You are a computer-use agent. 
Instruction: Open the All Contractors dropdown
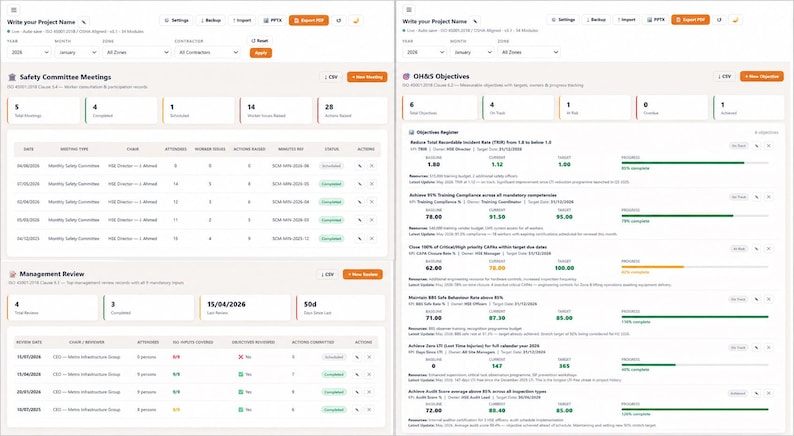207,52
